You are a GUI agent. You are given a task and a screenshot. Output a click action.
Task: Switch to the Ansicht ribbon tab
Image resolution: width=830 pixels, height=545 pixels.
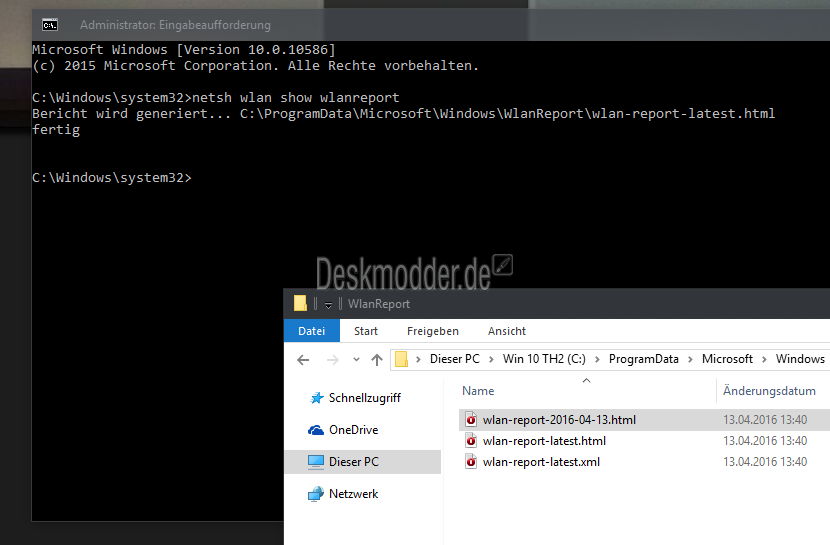pos(507,331)
